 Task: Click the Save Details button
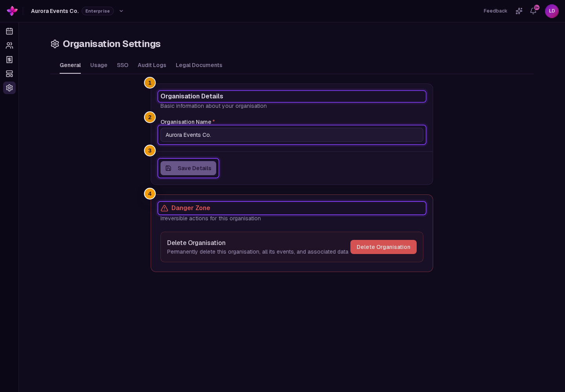coord(188,168)
